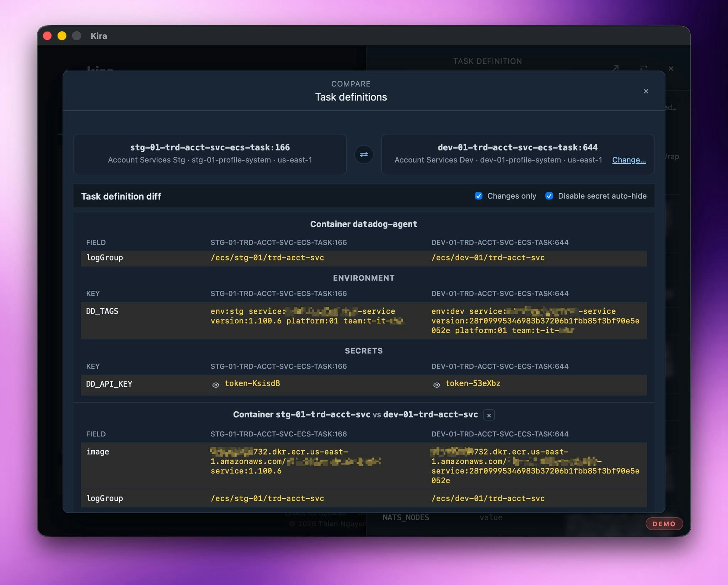Click stg DD_TAGS value with env:stg

[x=307, y=316]
